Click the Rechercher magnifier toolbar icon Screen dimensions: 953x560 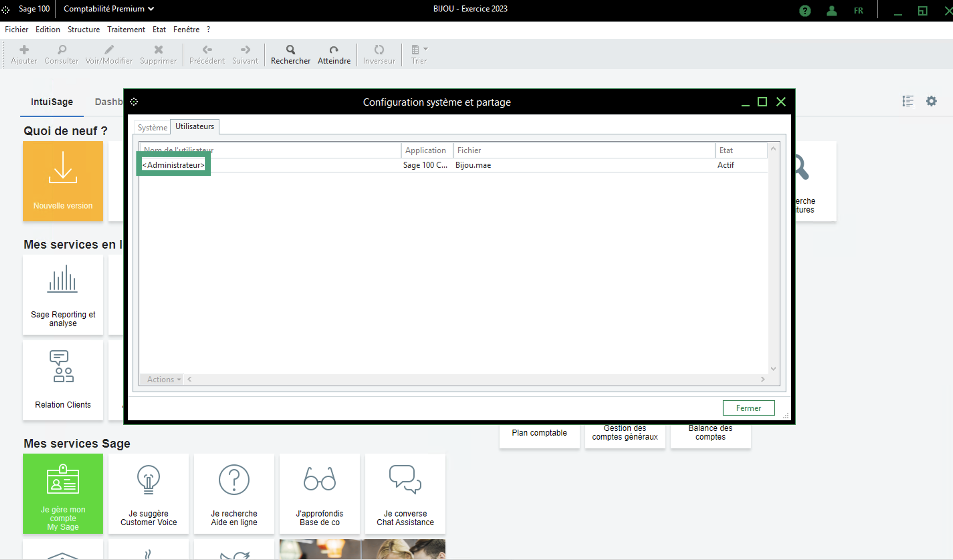click(x=290, y=50)
